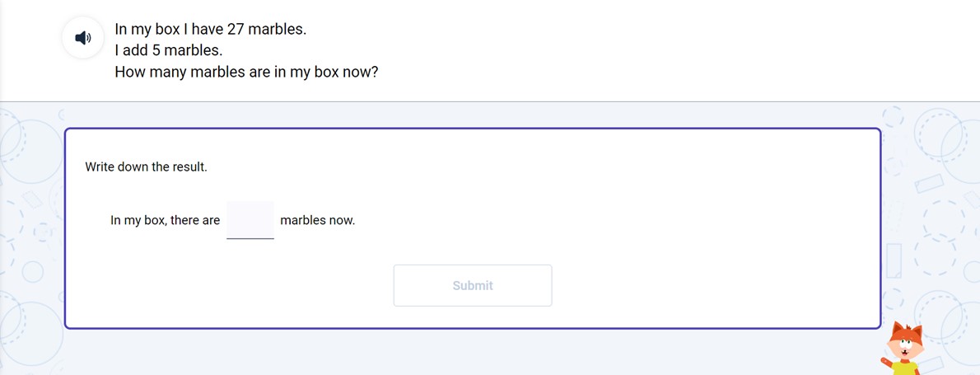
Task: Click the word "Submit" on the button
Action: 473,285
